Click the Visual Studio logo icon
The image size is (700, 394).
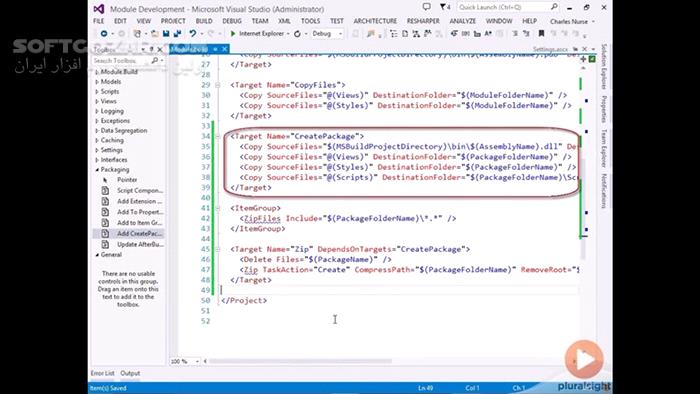99,8
